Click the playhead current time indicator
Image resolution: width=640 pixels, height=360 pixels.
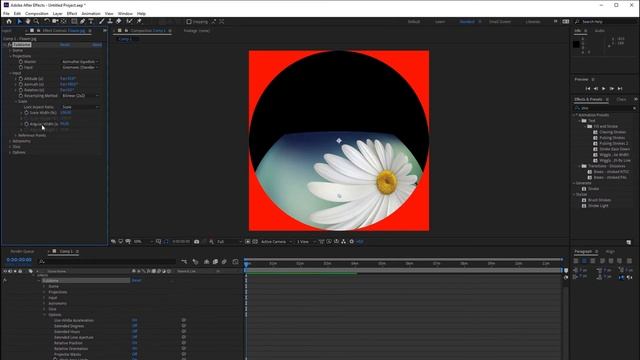pos(246,264)
